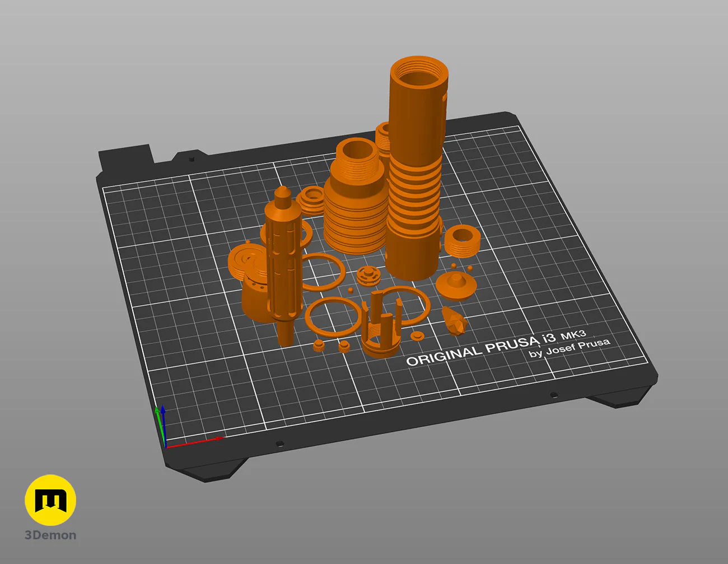The image size is (728, 564).
Task: Select the round cap with center nub
Action: (456, 285)
